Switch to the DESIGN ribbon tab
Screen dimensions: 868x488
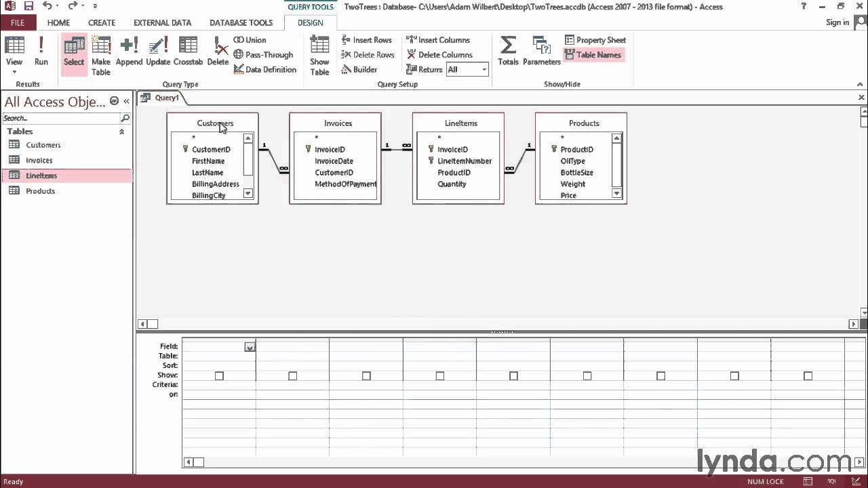[310, 22]
